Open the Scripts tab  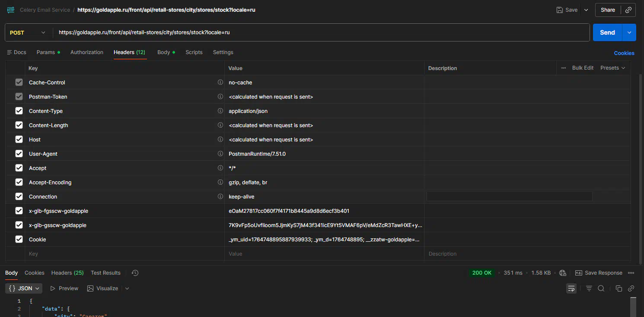tap(194, 52)
